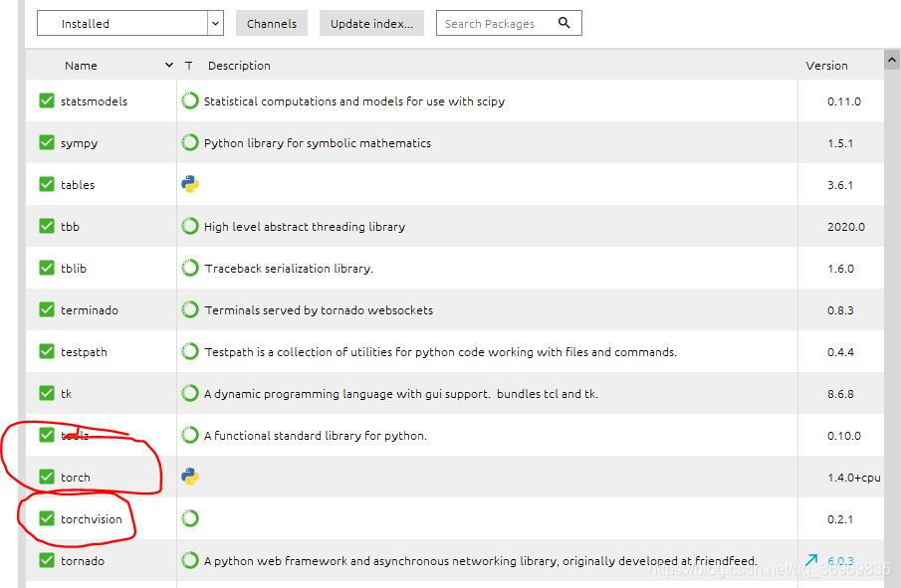Viewport: 901px width, 588px height.
Task: Focus the Search Packages field
Action: tap(509, 23)
